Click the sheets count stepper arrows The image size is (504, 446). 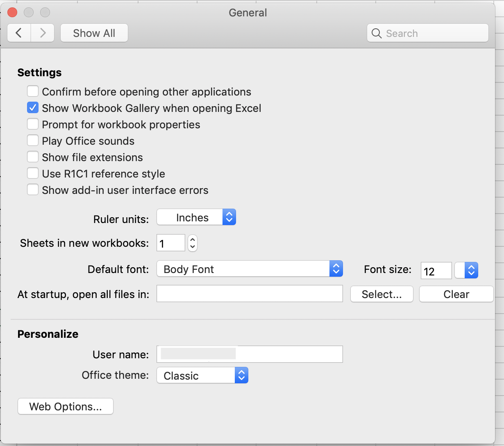(x=193, y=243)
